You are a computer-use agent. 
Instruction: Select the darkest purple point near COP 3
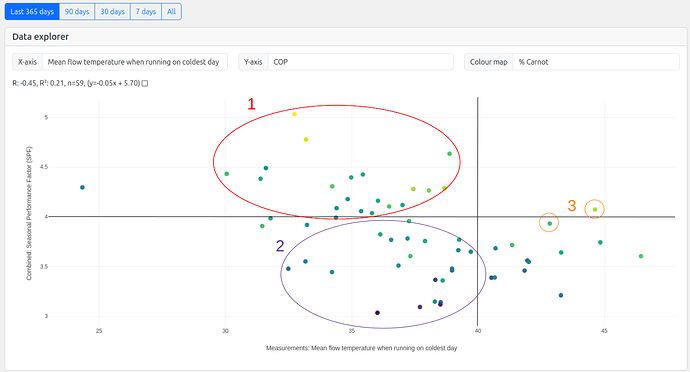[377, 313]
